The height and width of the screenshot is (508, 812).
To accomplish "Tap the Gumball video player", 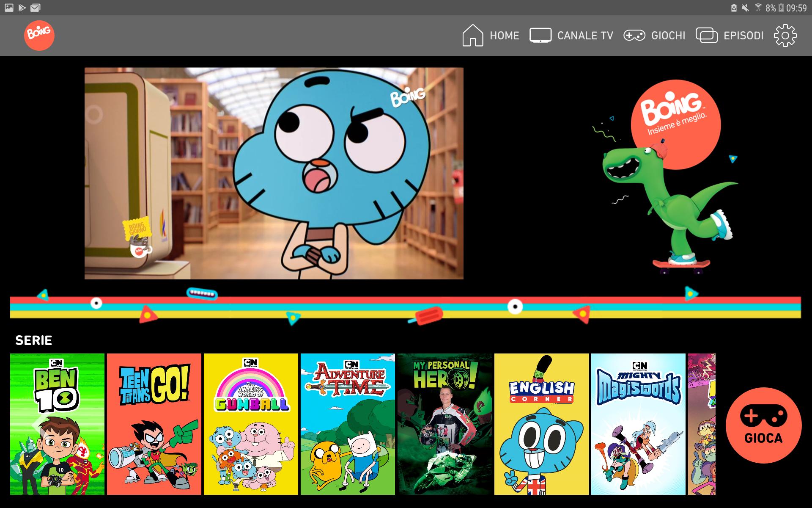I will 274,173.
